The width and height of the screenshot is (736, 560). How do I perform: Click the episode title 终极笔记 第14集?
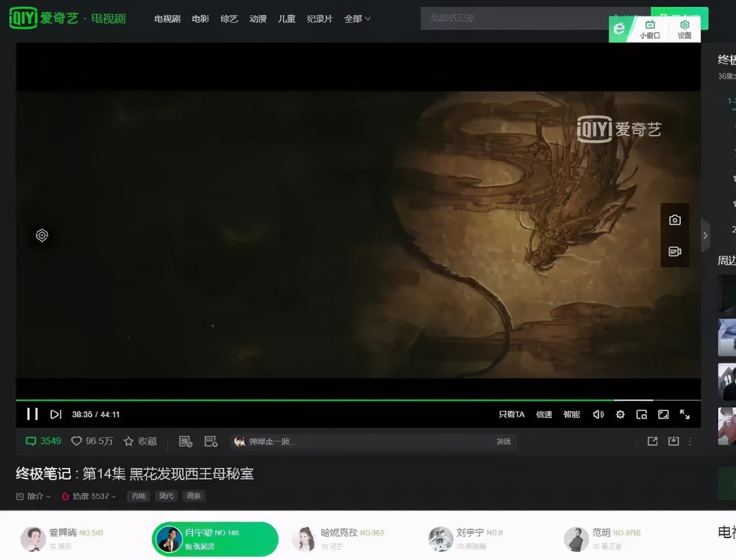(135, 474)
